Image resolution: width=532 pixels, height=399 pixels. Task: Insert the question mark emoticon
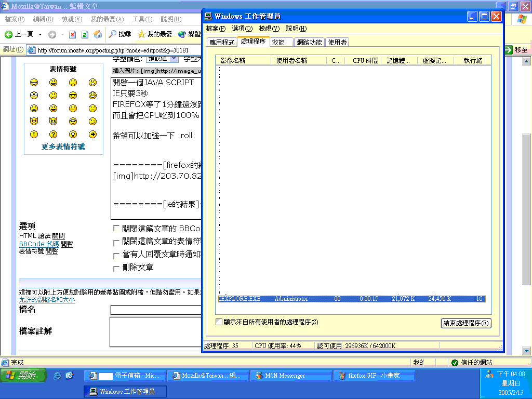coord(53,135)
